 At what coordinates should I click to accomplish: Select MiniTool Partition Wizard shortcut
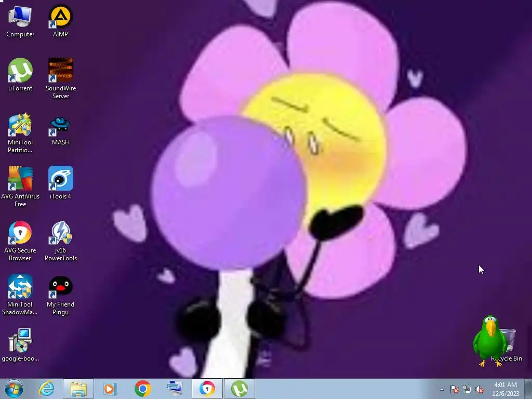tap(20, 133)
